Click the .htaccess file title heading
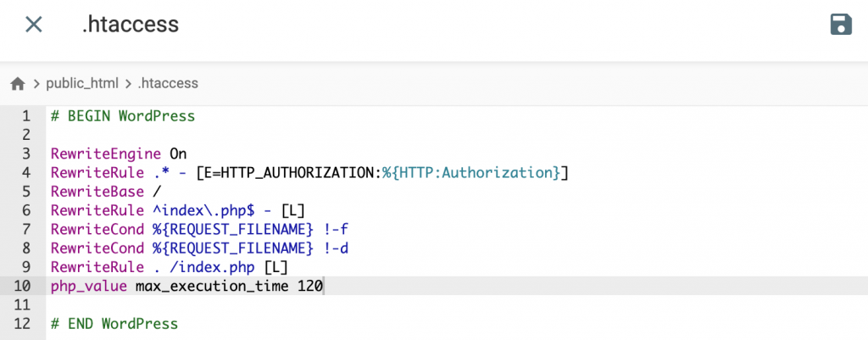 point(131,25)
